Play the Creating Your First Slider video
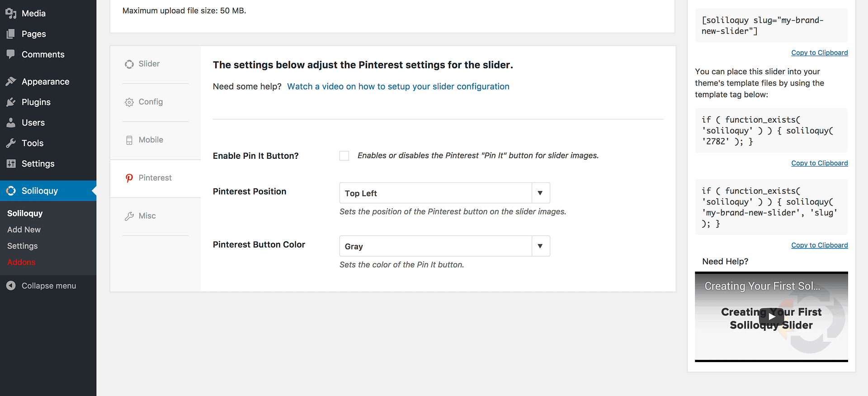This screenshot has width=868, height=396. point(771,316)
